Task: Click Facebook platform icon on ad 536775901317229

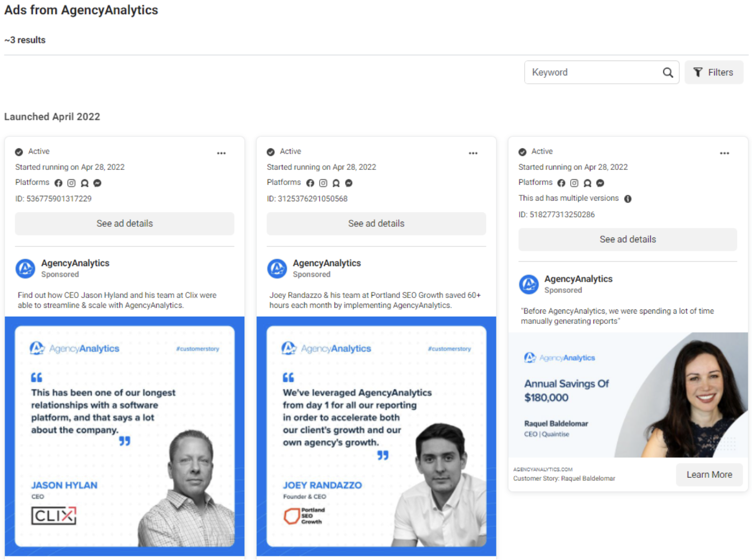Action: [x=58, y=183]
